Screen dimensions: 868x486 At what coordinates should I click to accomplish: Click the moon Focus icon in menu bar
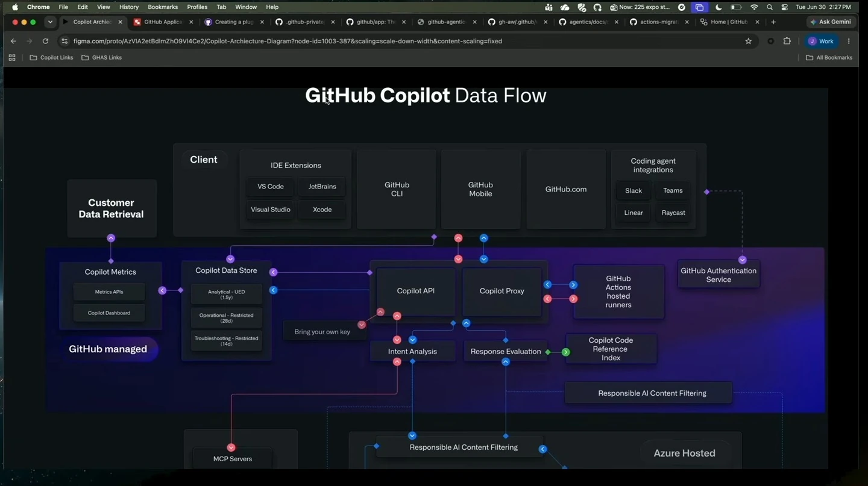click(719, 7)
